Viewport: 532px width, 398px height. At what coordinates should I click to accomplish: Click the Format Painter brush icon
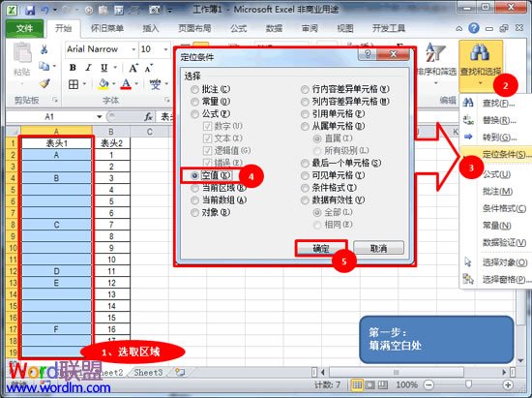point(44,83)
